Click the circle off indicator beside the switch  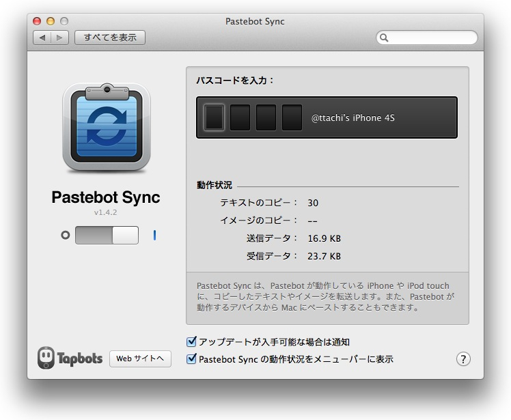[66, 236]
